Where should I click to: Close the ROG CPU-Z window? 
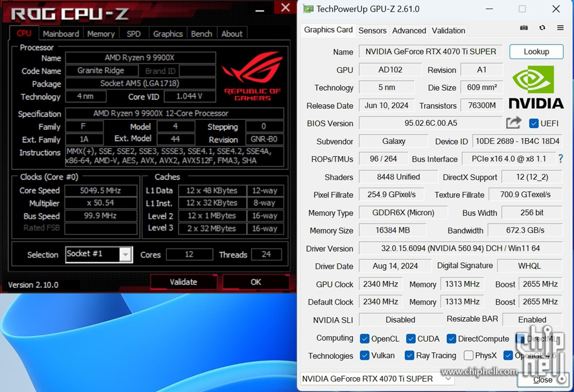pos(286,8)
